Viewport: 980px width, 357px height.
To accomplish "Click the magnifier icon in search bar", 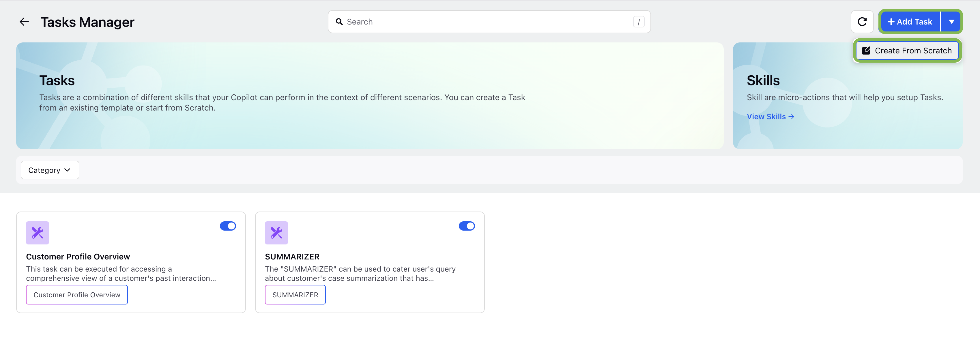I will click(339, 22).
